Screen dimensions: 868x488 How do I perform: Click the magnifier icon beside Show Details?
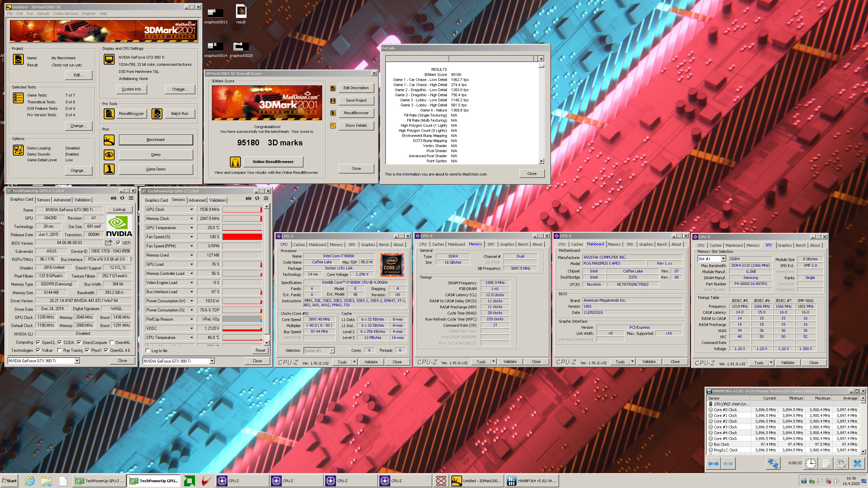click(333, 126)
